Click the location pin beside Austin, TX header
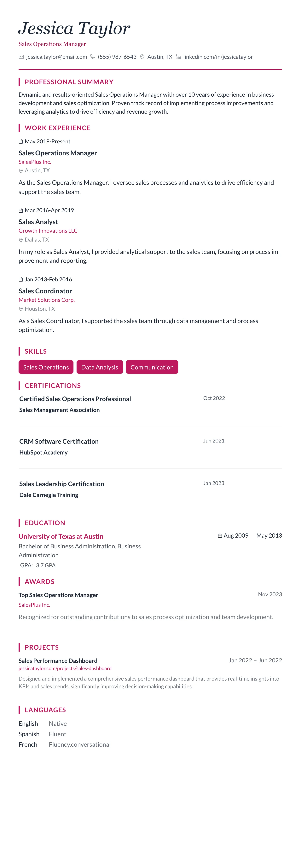The image size is (307, 868). coord(142,57)
